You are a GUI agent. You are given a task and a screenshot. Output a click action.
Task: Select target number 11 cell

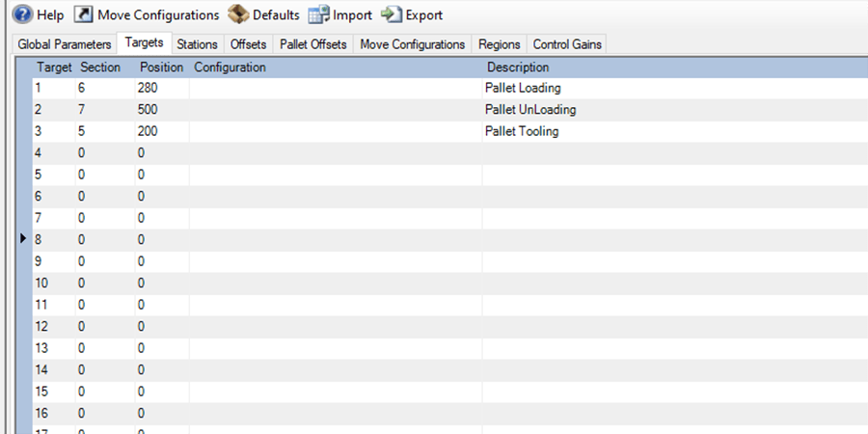point(54,305)
